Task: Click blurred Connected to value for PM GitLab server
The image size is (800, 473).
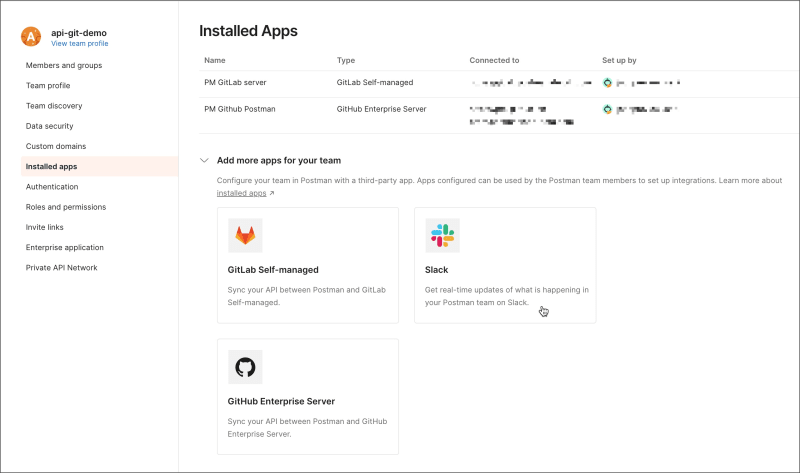Action: coord(531,82)
